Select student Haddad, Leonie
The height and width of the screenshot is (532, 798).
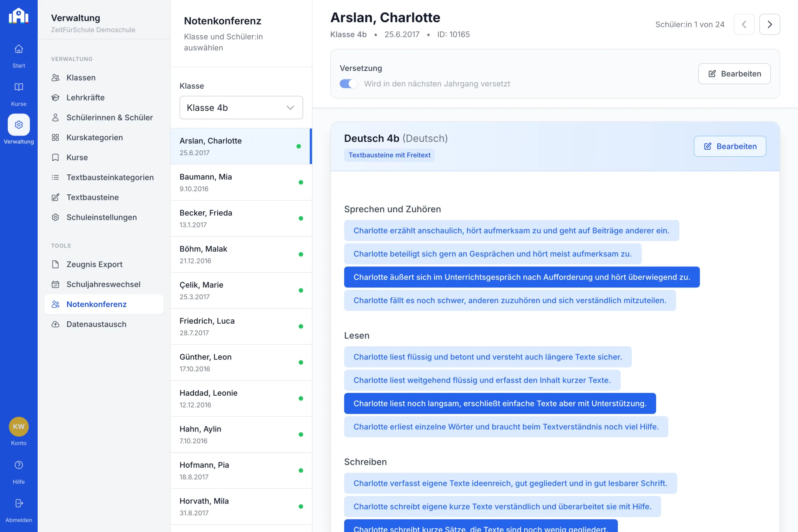click(x=241, y=399)
